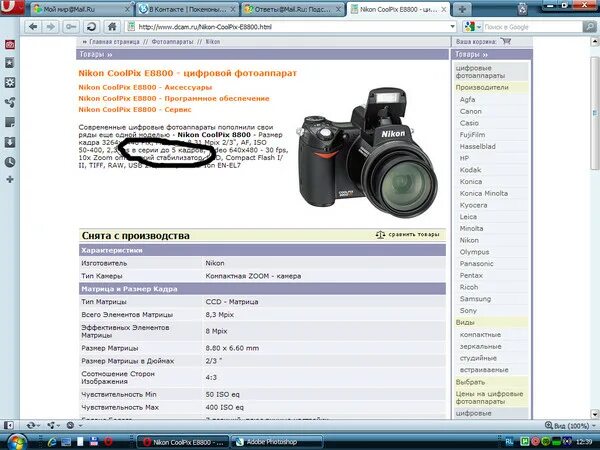The height and width of the screenshot is (450, 600).
Task: Open the Bookmarks star sidebar panel
Action: click(10, 63)
